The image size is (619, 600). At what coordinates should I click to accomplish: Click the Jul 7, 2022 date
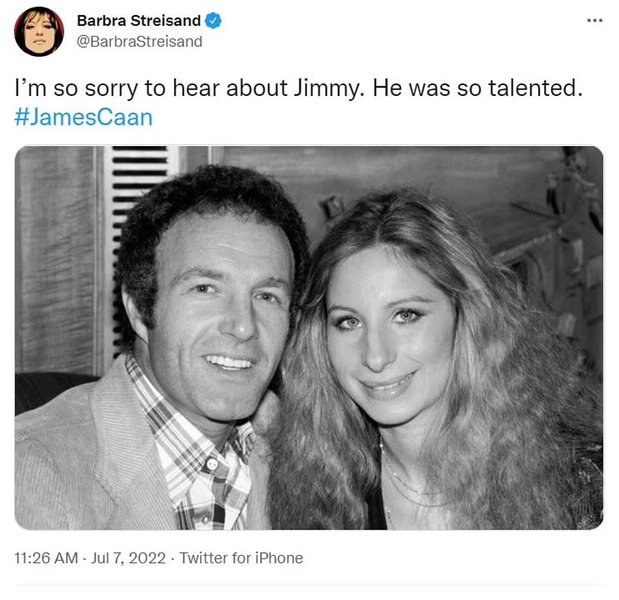[128, 558]
